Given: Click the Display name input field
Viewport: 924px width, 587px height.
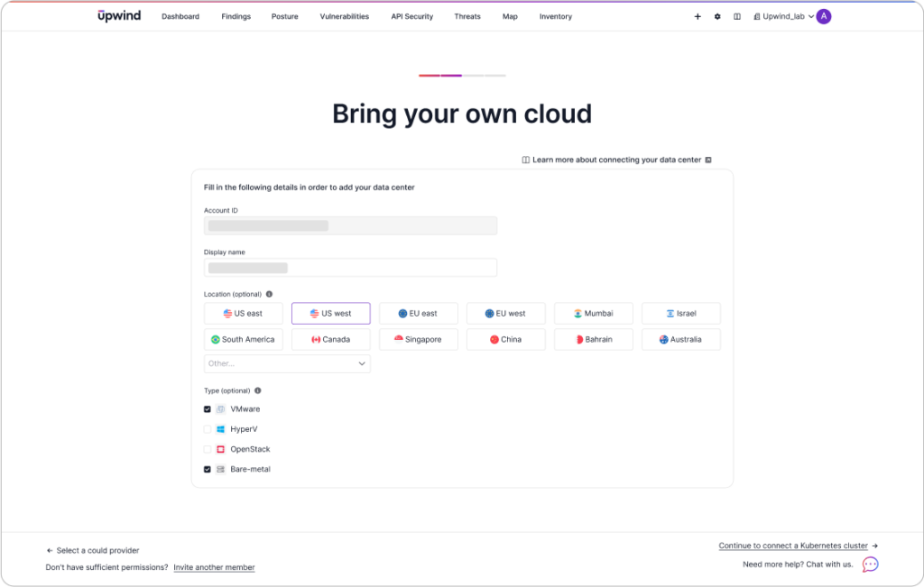Looking at the screenshot, I should [x=350, y=268].
